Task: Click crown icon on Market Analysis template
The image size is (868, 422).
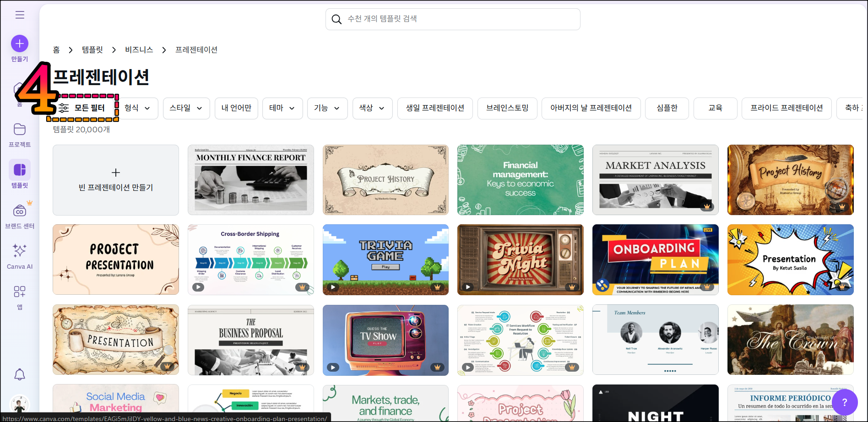Action: (x=707, y=206)
